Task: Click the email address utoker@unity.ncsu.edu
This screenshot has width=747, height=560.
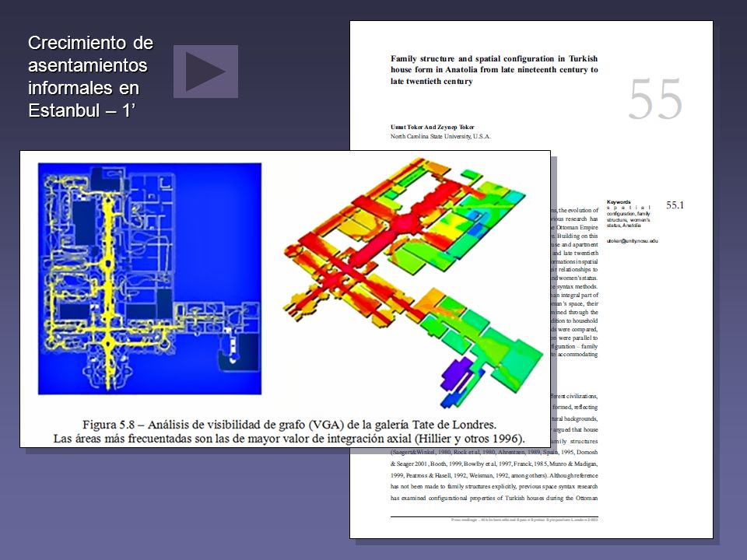Action: pos(632,241)
